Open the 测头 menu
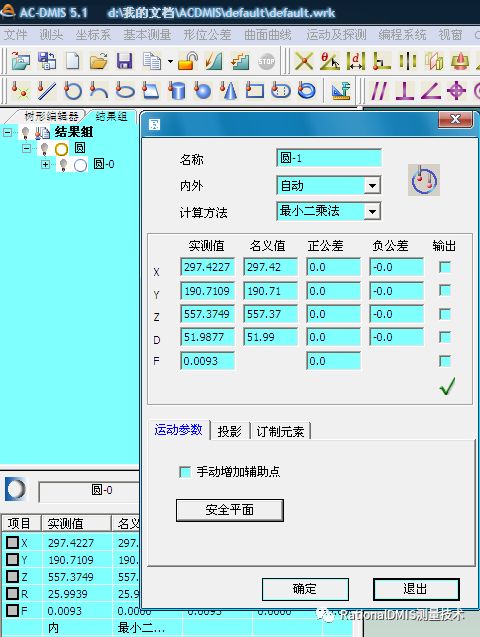 tap(51, 35)
